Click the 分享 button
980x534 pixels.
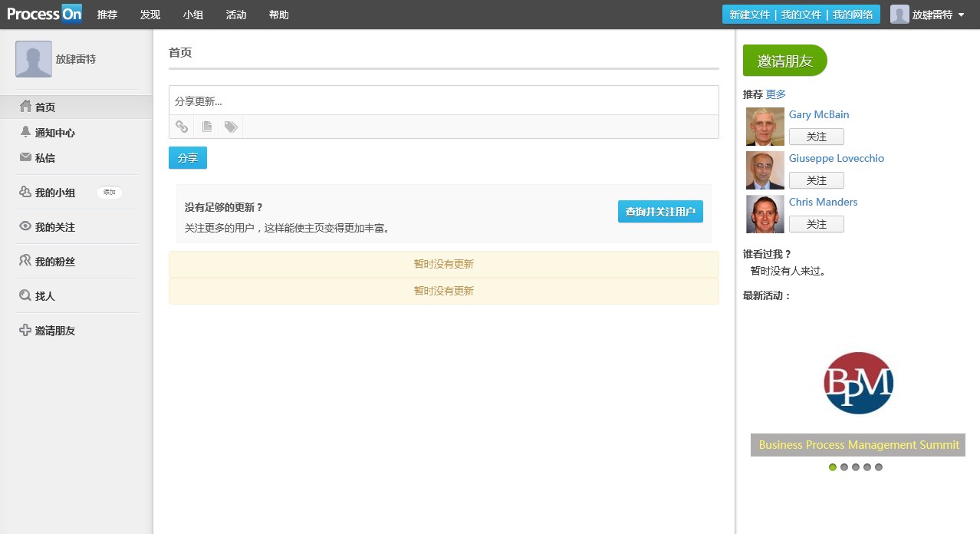(188, 157)
